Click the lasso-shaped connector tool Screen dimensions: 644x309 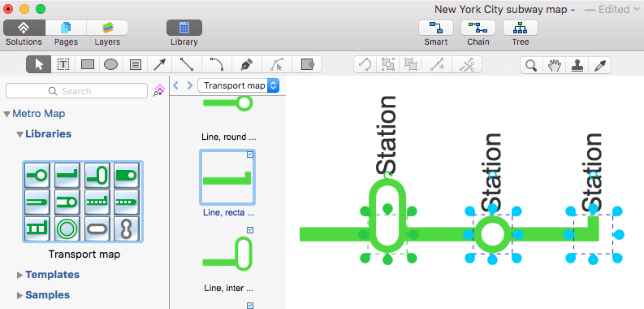365,64
